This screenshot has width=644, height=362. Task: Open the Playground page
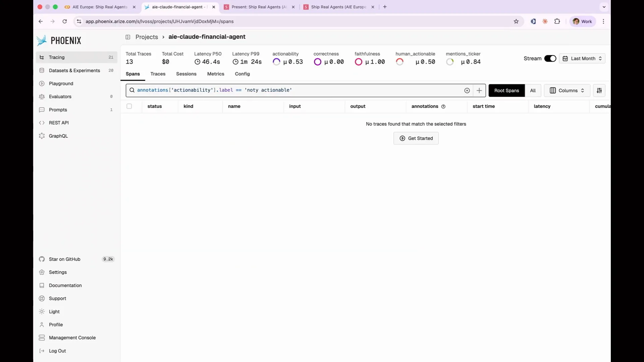(76, 83)
